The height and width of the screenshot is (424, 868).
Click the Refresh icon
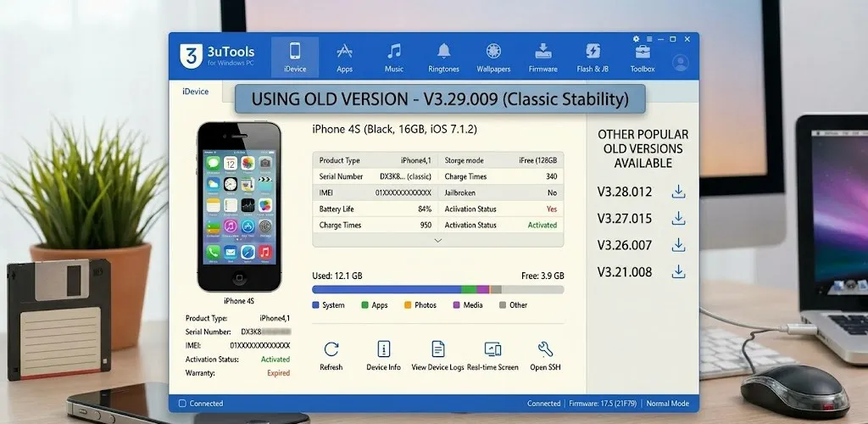(331, 349)
